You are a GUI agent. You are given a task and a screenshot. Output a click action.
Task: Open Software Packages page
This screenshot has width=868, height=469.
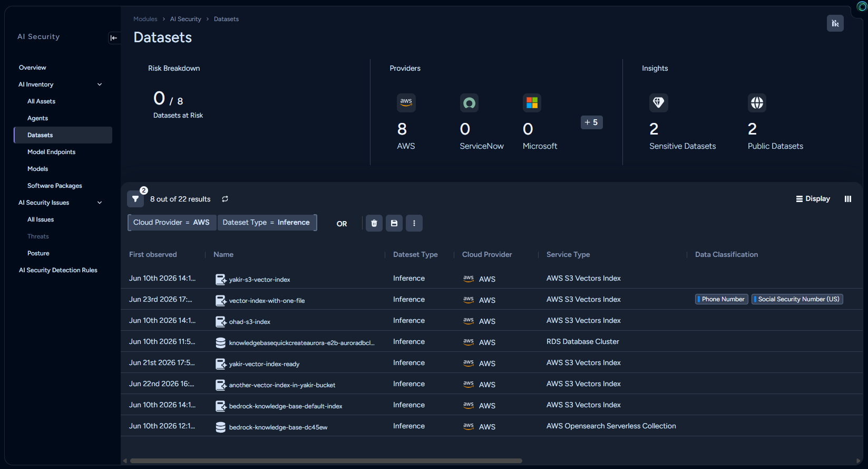(x=55, y=186)
